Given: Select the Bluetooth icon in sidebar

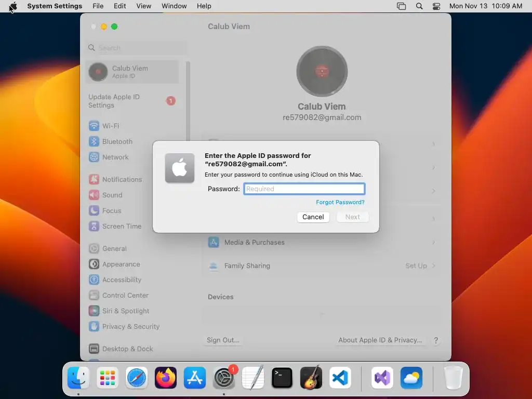Looking at the screenshot, I should [x=94, y=141].
